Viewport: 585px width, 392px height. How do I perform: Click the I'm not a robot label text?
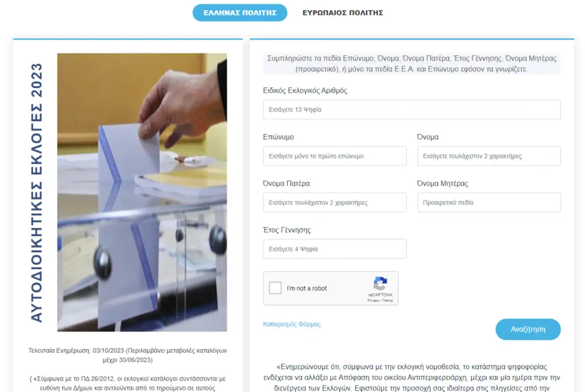click(x=307, y=288)
